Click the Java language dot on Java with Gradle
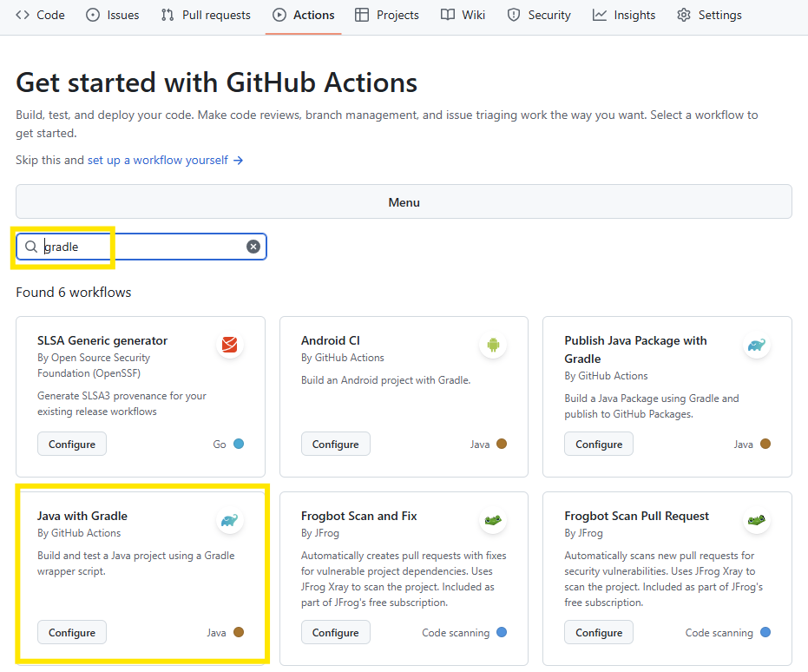808x672 pixels. (239, 632)
